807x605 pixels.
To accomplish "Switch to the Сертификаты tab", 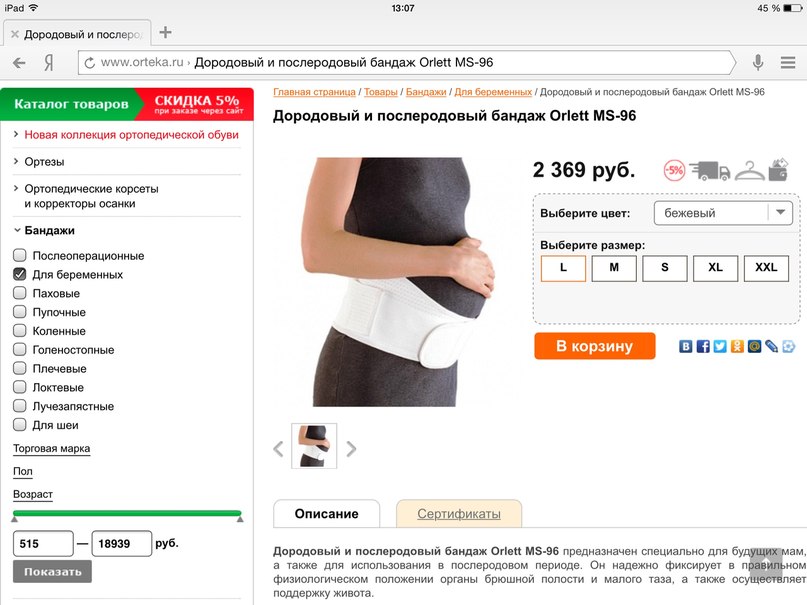I will (459, 513).
